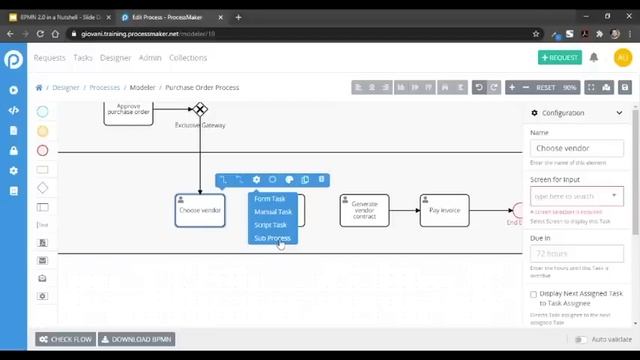Open the Screen for Input dropdown
This screenshot has height=360, width=640.
(577, 196)
